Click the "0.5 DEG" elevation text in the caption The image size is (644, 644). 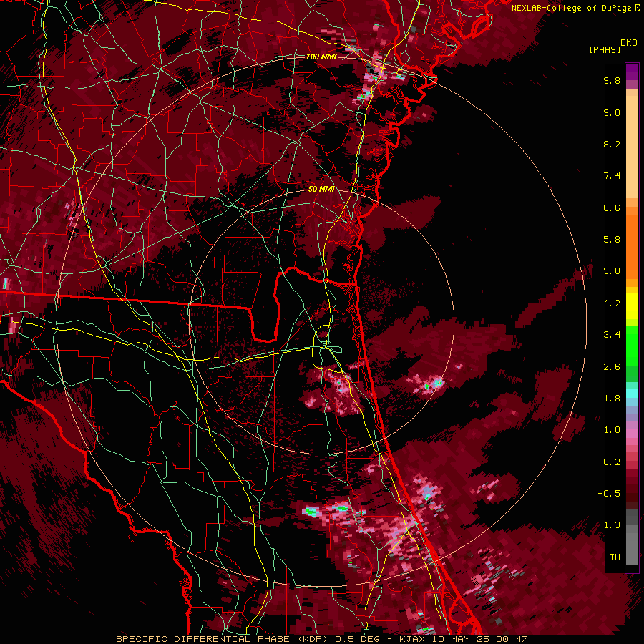(x=358, y=639)
